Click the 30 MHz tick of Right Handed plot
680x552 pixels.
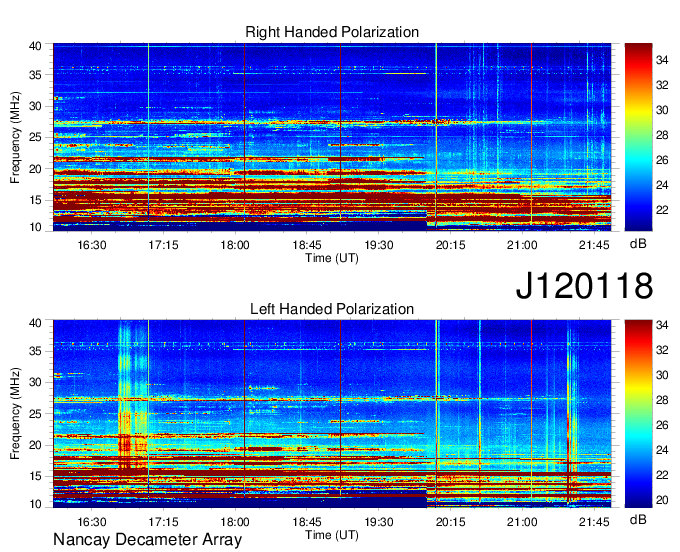(x=35, y=106)
